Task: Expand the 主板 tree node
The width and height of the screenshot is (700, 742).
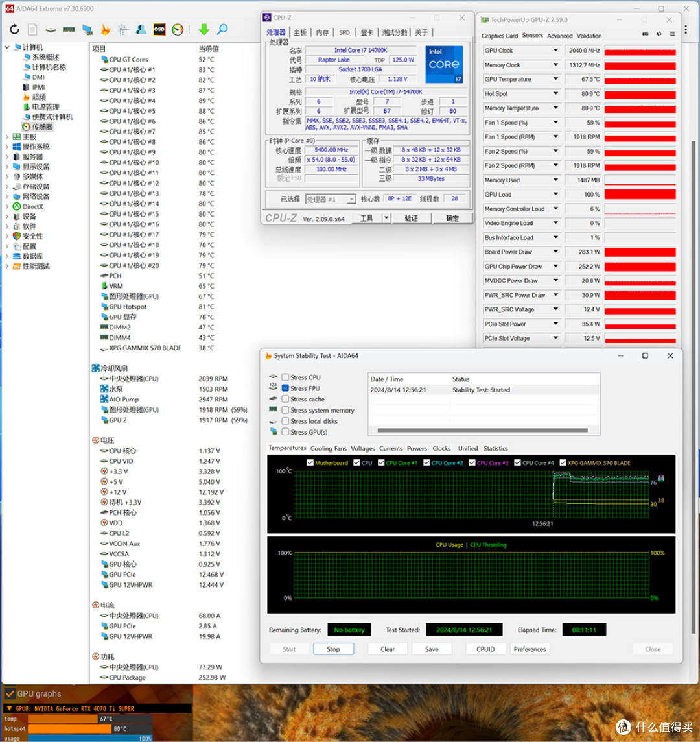Action: 6,137
